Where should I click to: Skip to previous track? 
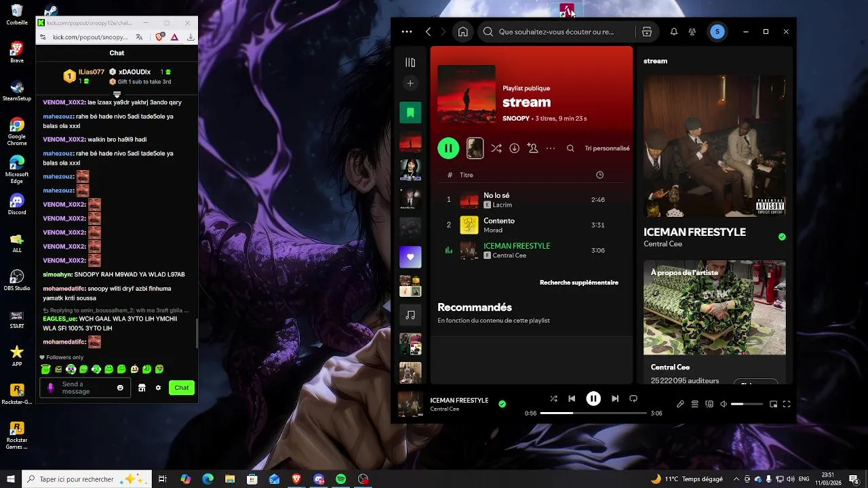click(572, 399)
